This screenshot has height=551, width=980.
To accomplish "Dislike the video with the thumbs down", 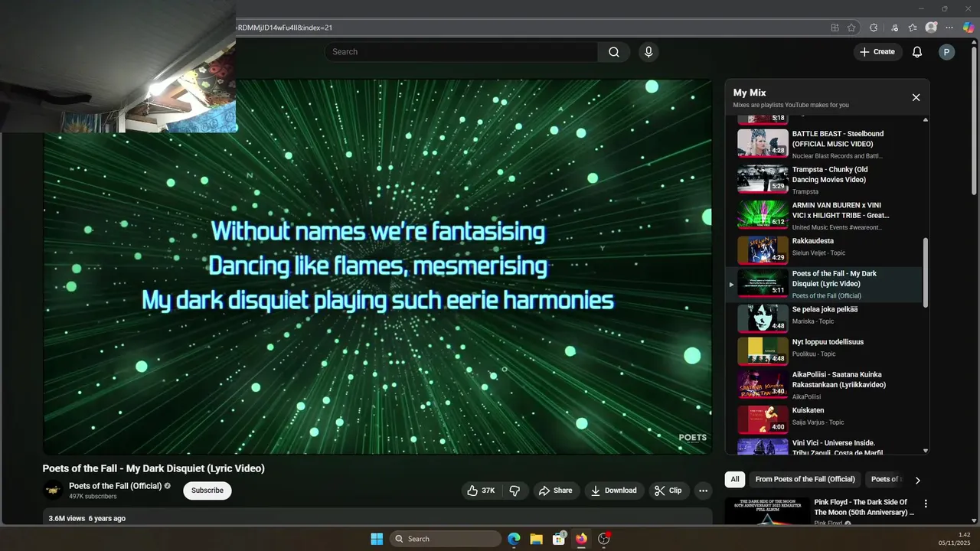I will click(514, 491).
